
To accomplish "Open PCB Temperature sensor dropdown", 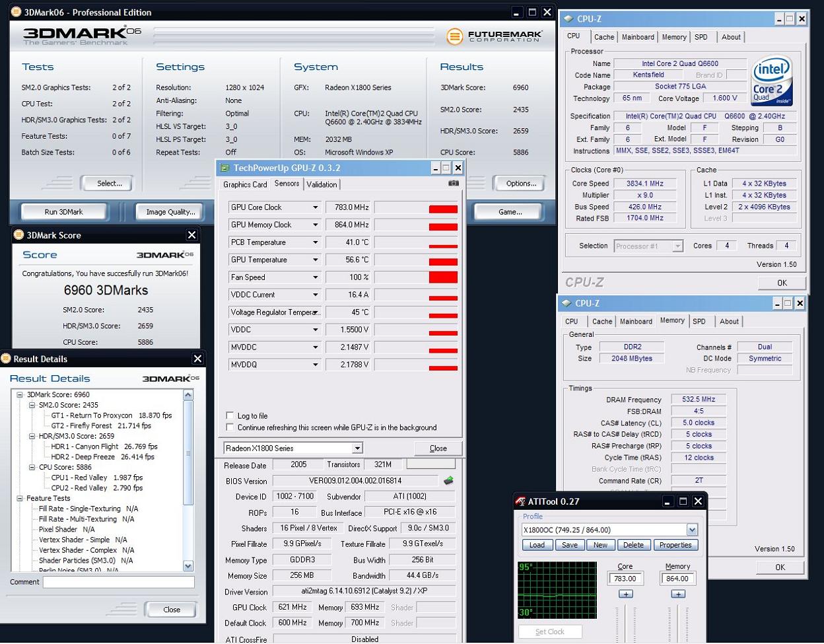I will (x=316, y=242).
